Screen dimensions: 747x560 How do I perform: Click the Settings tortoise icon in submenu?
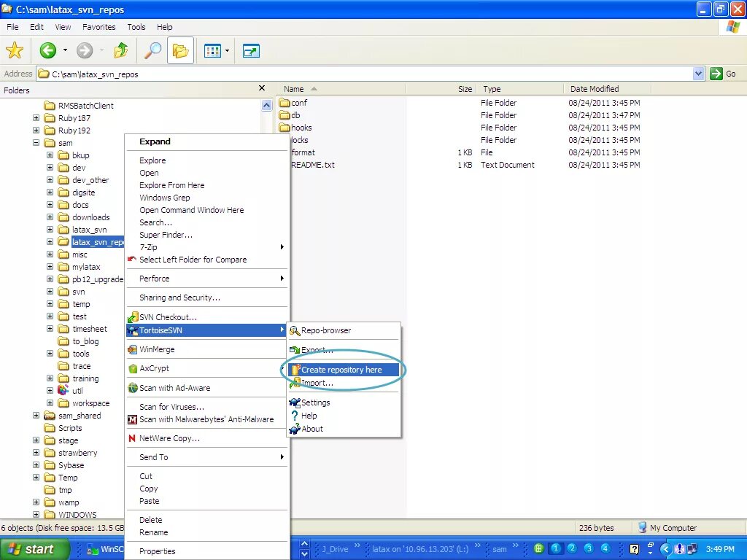click(x=295, y=402)
